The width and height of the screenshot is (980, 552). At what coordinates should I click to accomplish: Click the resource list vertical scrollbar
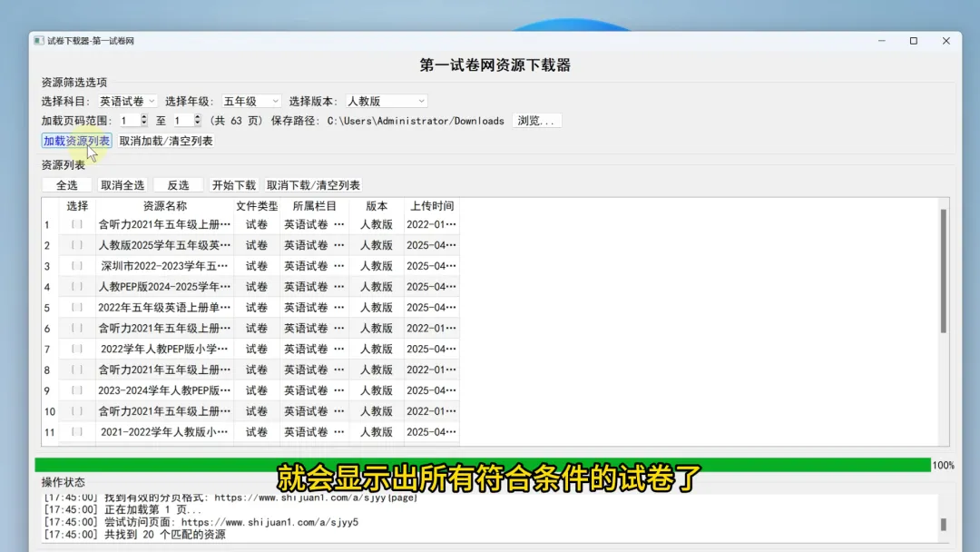coord(943,271)
